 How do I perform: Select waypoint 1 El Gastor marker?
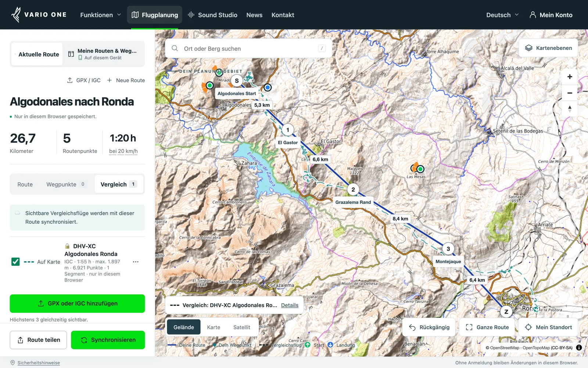288,130
